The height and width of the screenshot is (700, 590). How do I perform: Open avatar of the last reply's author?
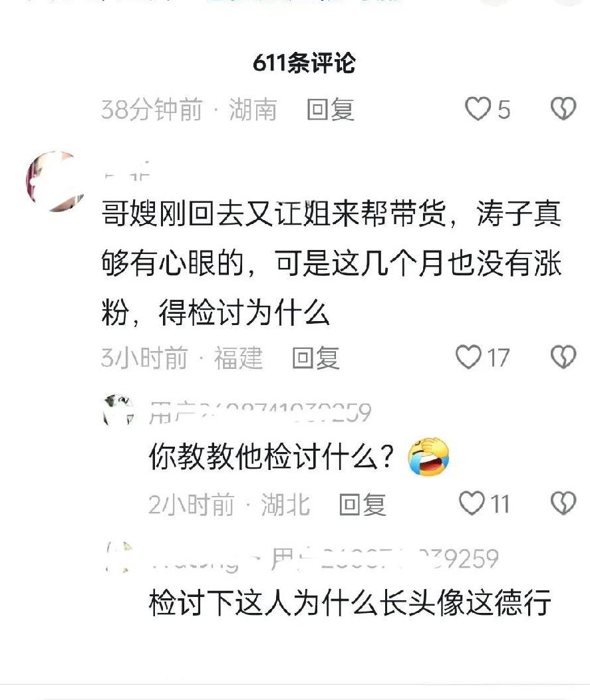(x=119, y=557)
